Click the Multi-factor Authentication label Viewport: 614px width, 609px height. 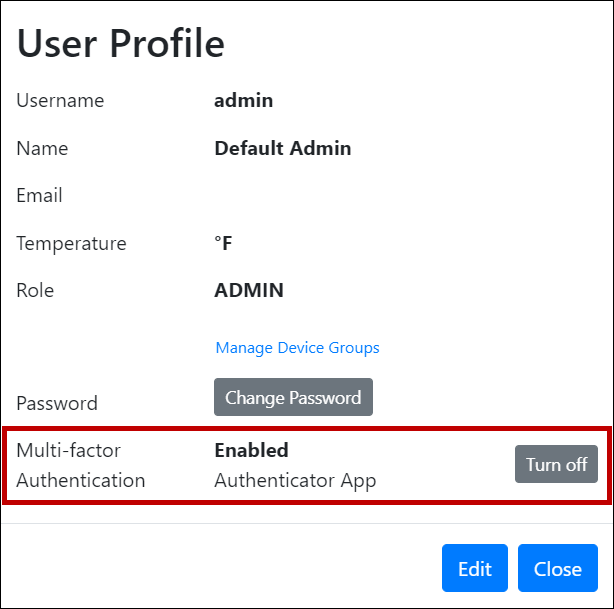click(80, 465)
